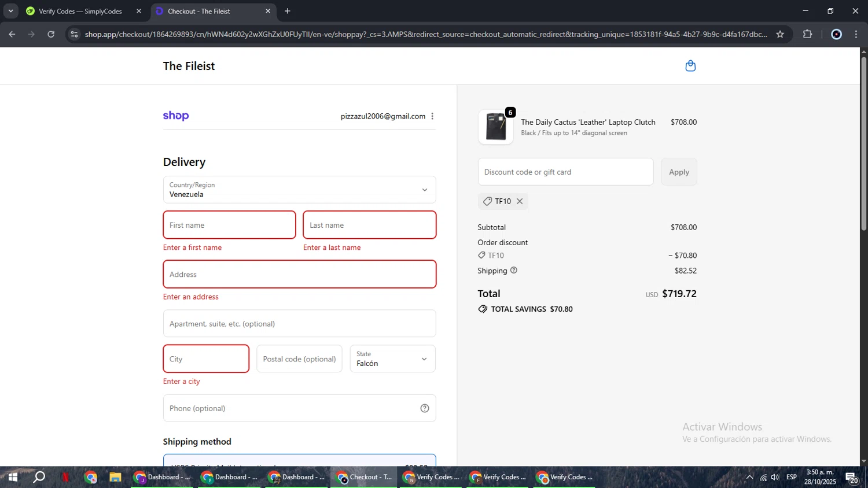Open the browser profile icon
868x488 pixels.
tap(836, 34)
